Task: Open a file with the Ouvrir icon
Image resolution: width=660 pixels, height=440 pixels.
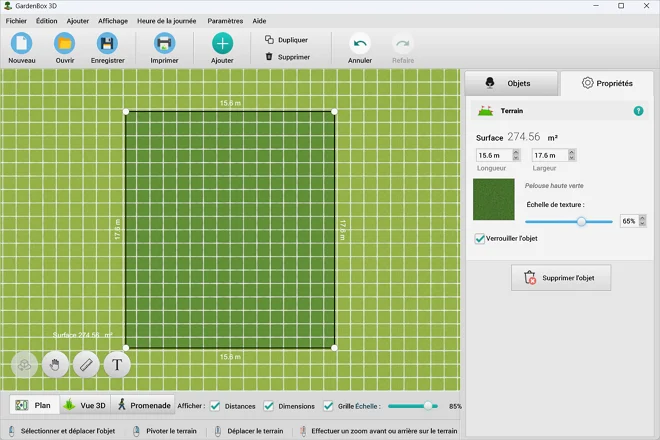Action: [x=65, y=43]
